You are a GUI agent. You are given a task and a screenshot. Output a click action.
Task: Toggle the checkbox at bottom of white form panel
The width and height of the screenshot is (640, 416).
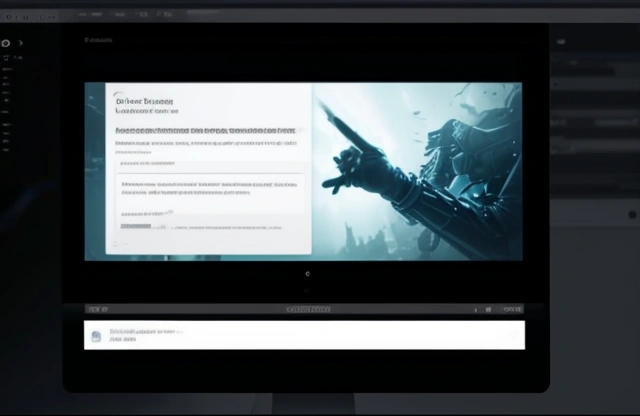116,244
